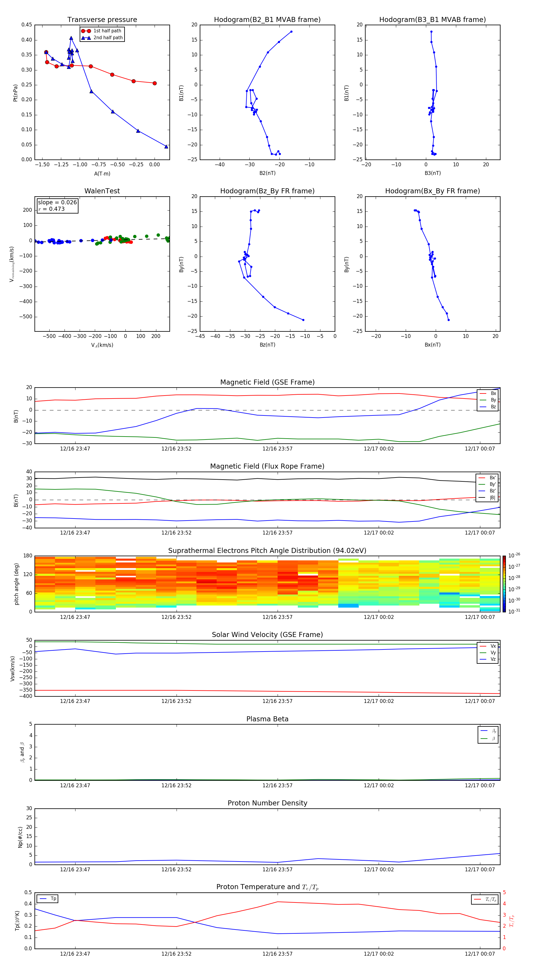The width and height of the screenshot is (535, 980).
Task: Click the "Hodogram(Bz_By FR frame)" title
Action: point(267,191)
